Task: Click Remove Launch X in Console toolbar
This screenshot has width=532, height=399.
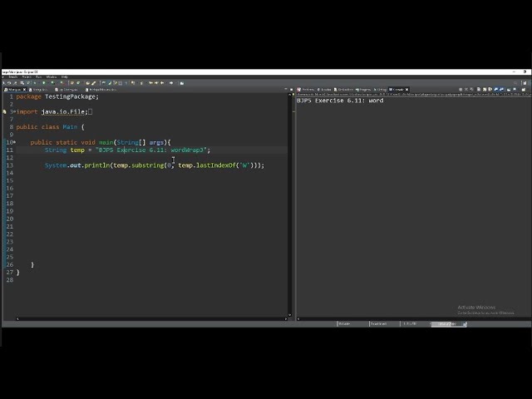Action: coord(466,89)
